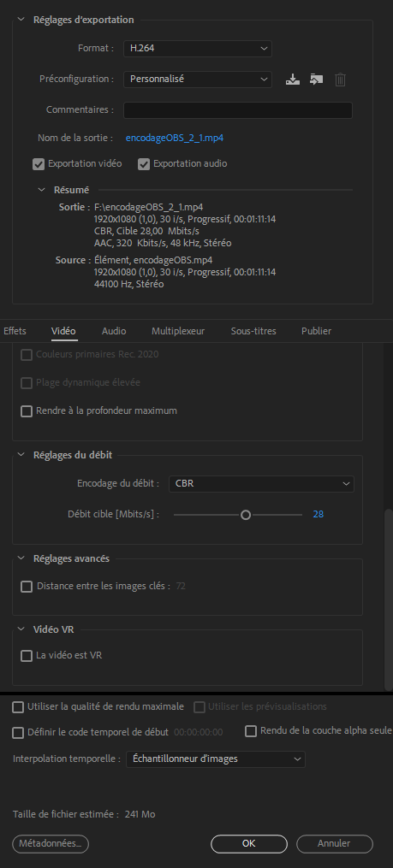Toggle the Exportation audio checkbox
Image resolution: width=393 pixels, height=868 pixels.
tap(144, 164)
